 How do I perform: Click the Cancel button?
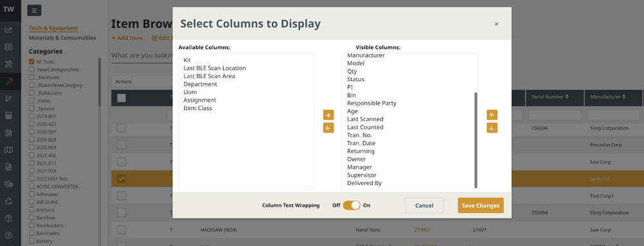click(424, 205)
